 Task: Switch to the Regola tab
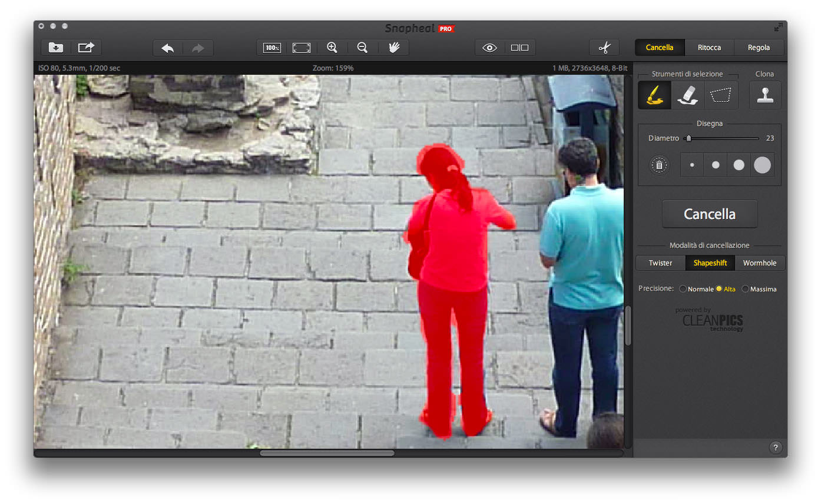point(759,48)
